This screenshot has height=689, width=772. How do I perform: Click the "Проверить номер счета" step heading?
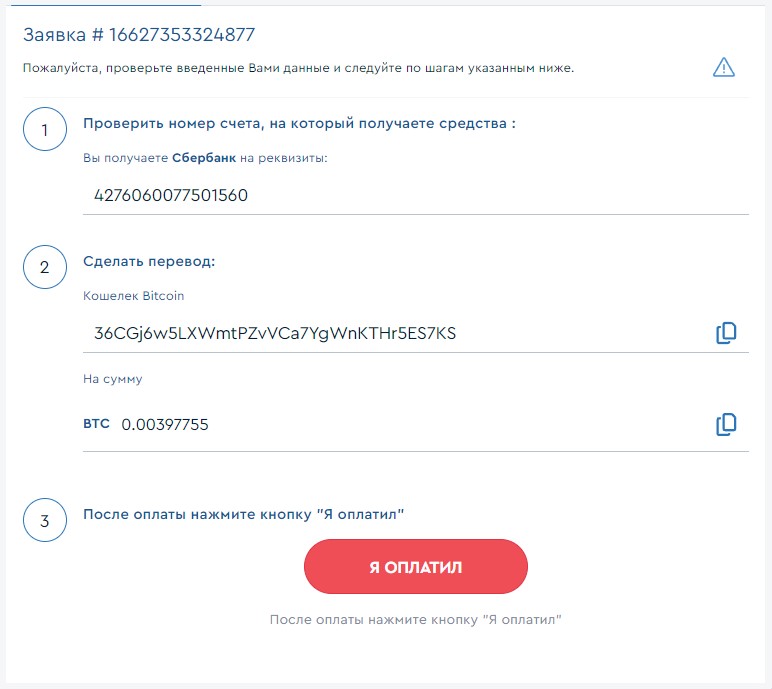299,124
